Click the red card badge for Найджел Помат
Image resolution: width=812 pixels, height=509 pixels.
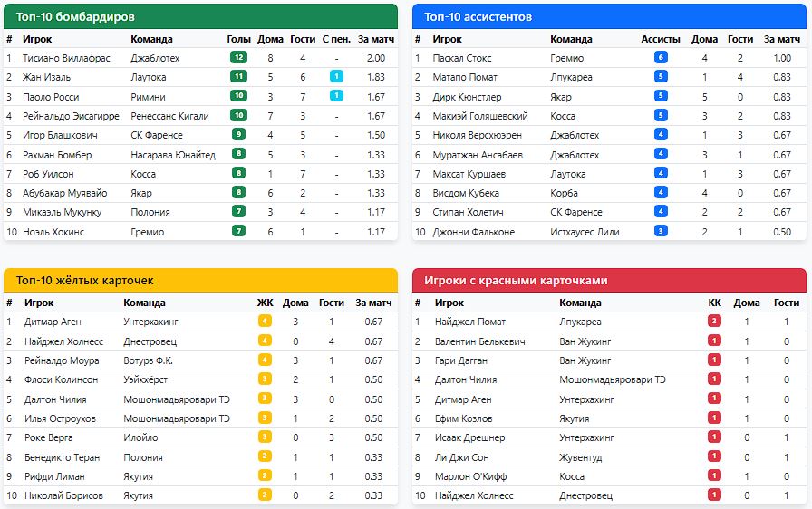pos(714,322)
